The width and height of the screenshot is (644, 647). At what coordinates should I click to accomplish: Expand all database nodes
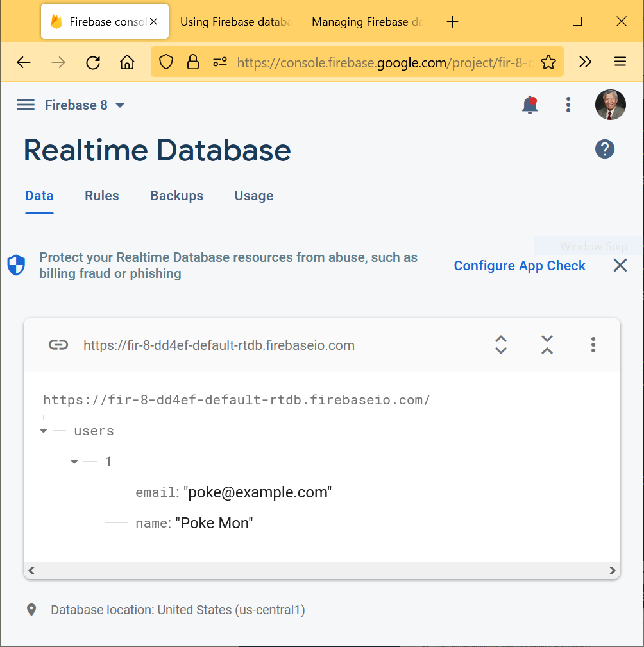coord(501,345)
